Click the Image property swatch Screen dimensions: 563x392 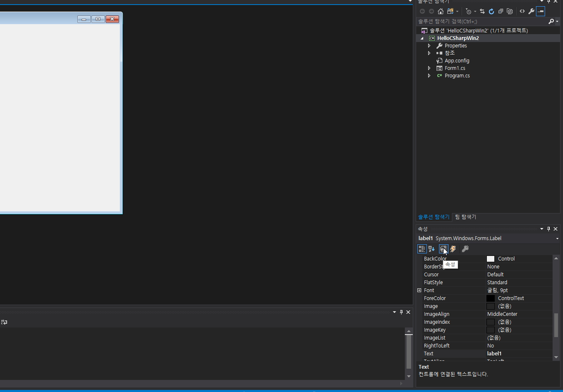[491, 306]
